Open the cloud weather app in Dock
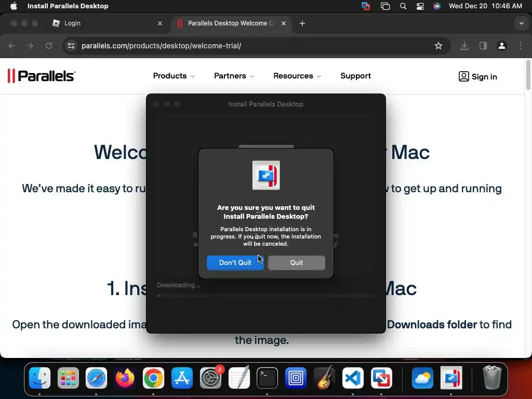532x399 pixels. [x=422, y=378]
